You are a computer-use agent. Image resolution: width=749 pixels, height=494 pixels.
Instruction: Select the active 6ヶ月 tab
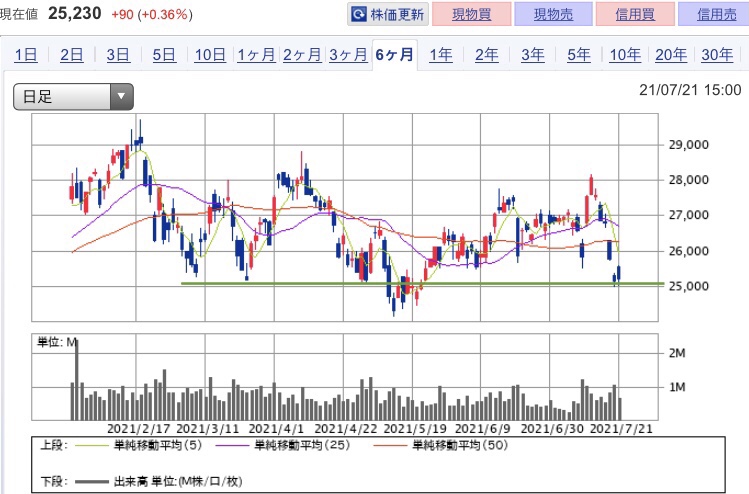point(395,55)
